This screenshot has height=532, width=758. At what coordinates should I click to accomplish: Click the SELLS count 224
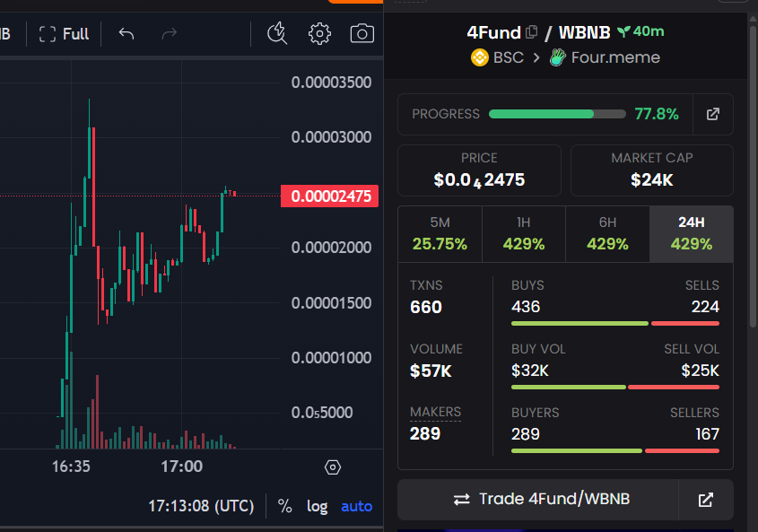[x=705, y=307]
